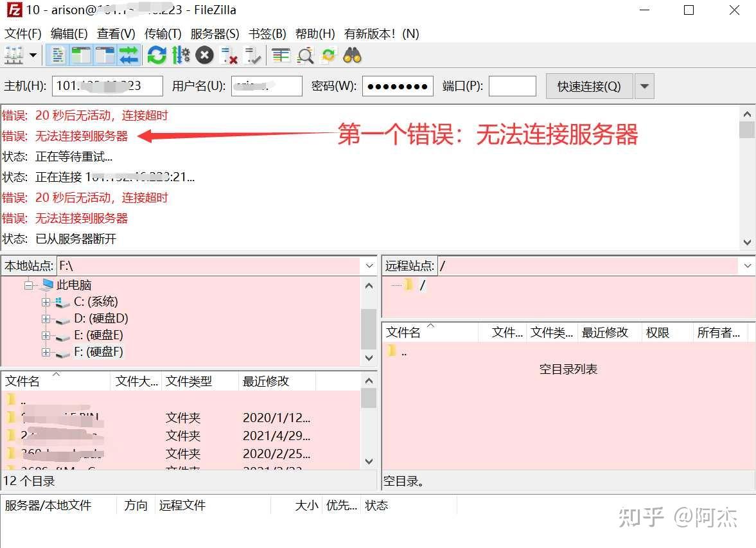756x548 pixels.
Task: Open the Site Manager dropdown arrow
Action: coord(31,55)
